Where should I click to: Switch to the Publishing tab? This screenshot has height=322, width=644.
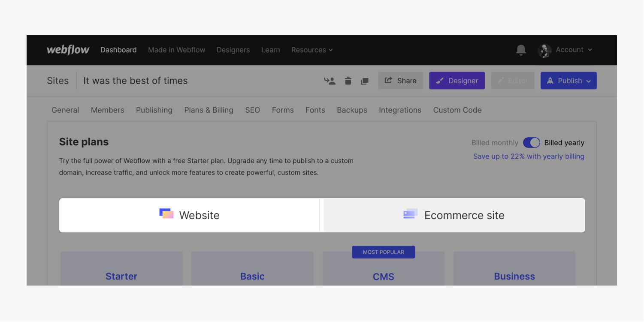click(x=154, y=110)
